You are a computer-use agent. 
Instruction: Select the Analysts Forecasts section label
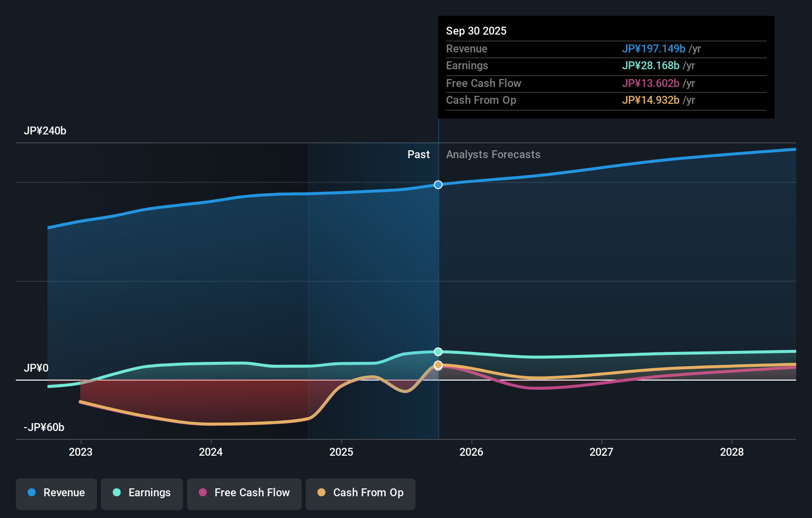point(493,154)
